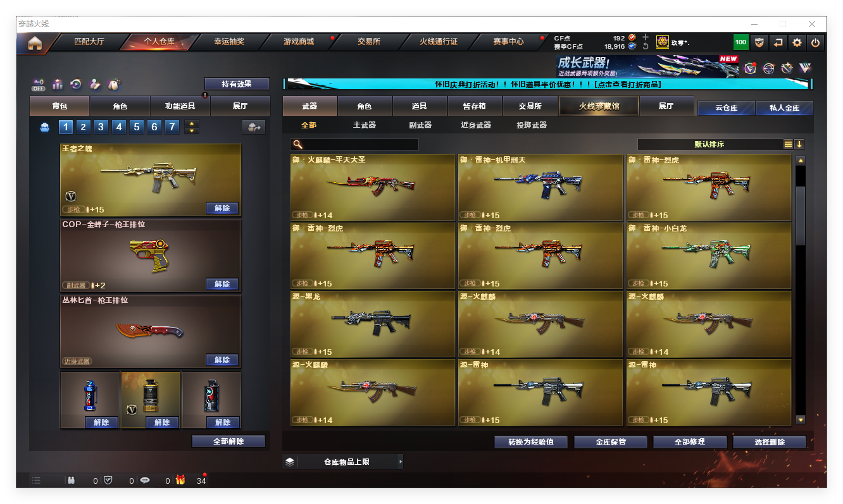Click the power exit icon
Image resolution: width=843 pixels, height=504 pixels.
tap(815, 42)
